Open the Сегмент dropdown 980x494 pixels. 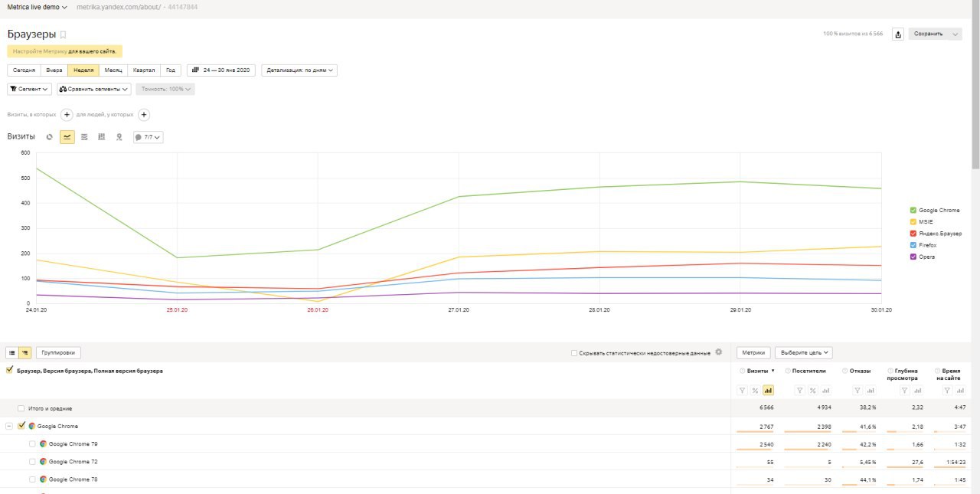(x=29, y=89)
